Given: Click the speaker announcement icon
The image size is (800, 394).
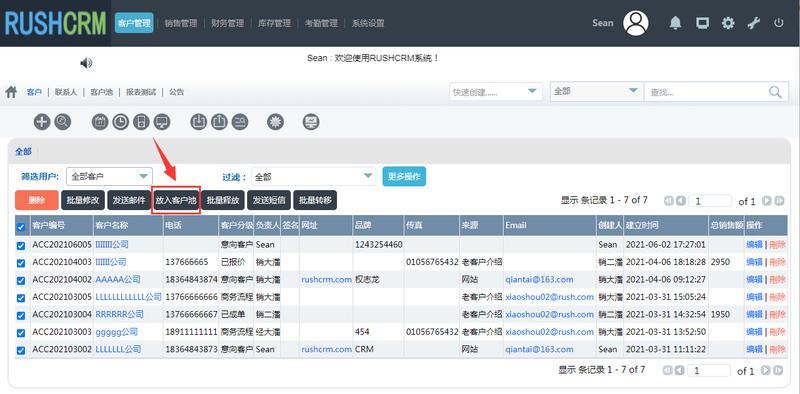Looking at the screenshot, I should [86, 63].
